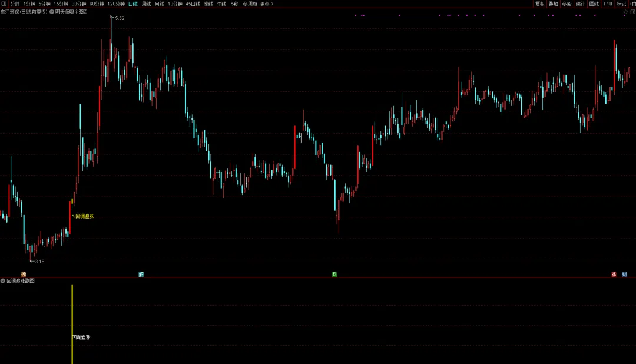The height and width of the screenshot is (364, 636).
Task: Click the cyan 解 marker on timeline
Action: [141, 274]
